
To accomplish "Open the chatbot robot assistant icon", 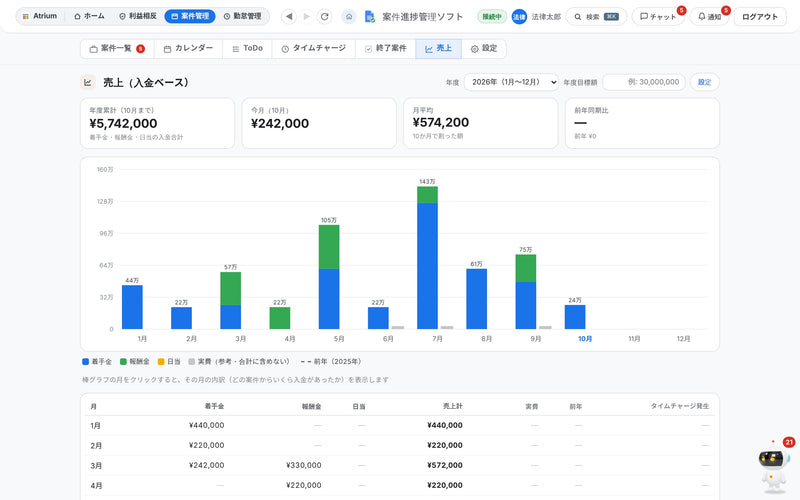I will click(x=773, y=464).
